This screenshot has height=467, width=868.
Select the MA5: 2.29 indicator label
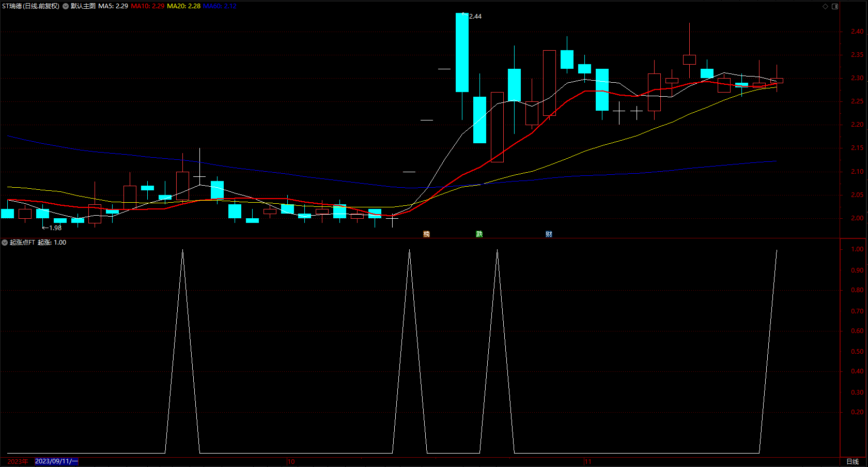[113, 6]
